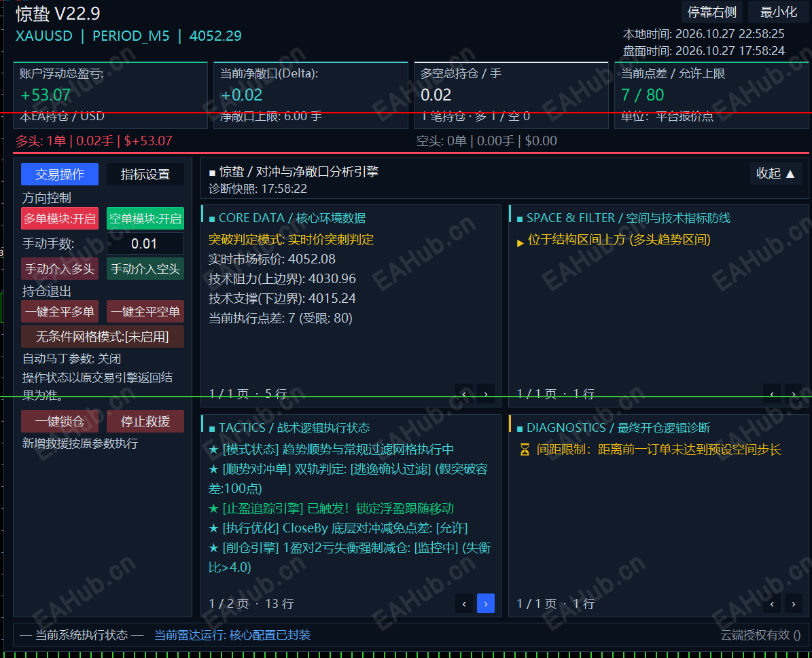Click next page arrow in CORE DATA panel
Viewport: 812px width, 658px height.
click(x=485, y=394)
